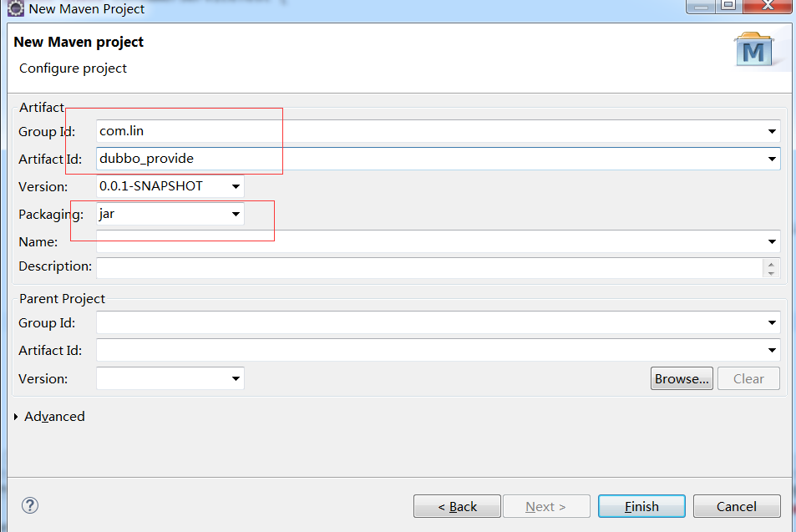Click the Next > button
Screen dimensions: 796x532
[546, 506]
